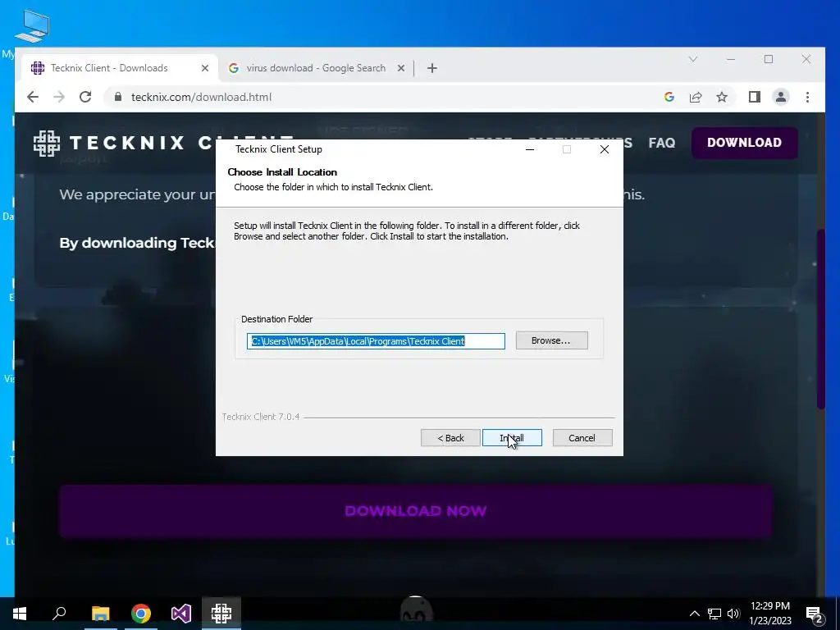The width and height of the screenshot is (840, 630).
Task: Open Chrome from the taskbar
Action: click(141, 614)
